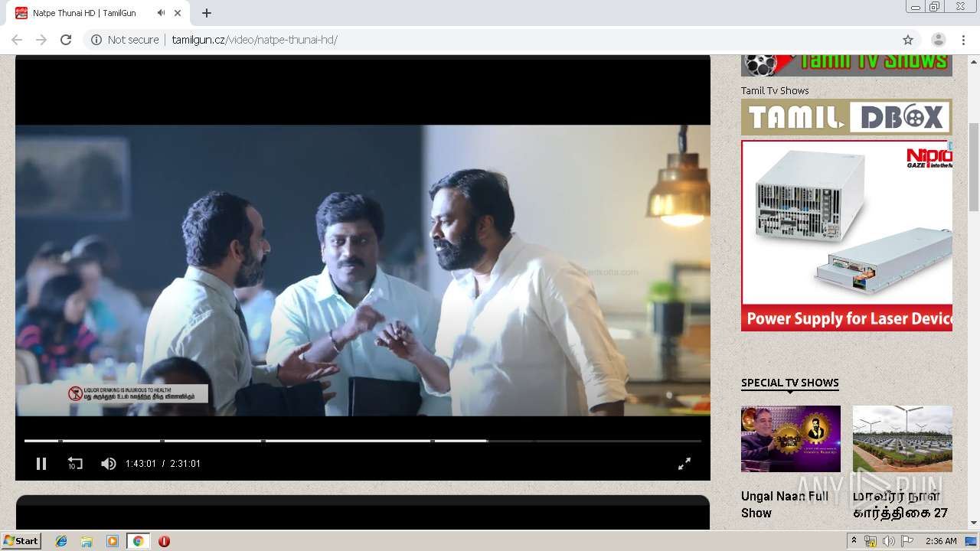Open Power Supply for Laser advertisement
The width and height of the screenshot is (980, 551).
click(x=847, y=236)
